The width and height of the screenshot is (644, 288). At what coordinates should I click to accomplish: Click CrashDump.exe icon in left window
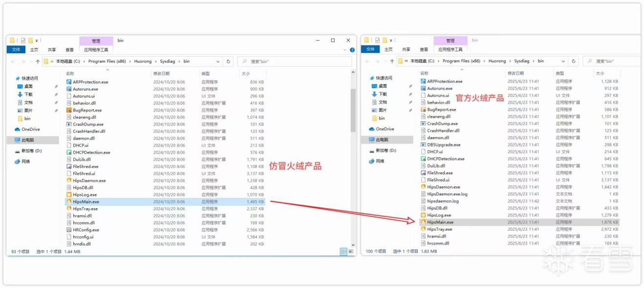point(69,124)
